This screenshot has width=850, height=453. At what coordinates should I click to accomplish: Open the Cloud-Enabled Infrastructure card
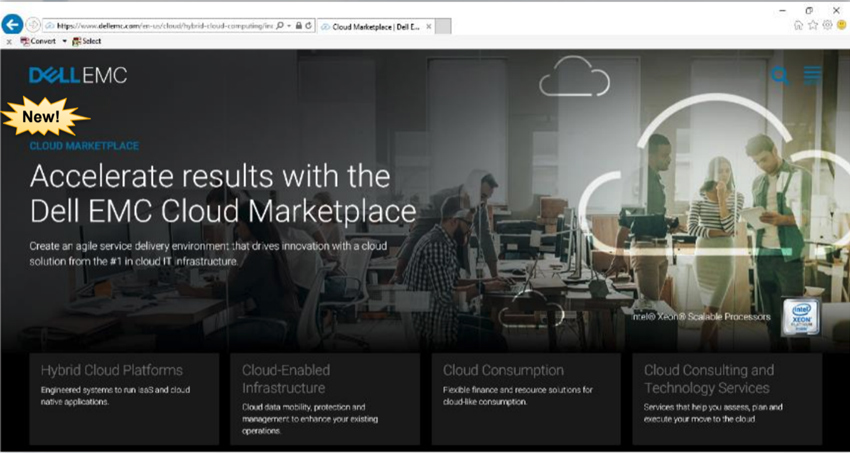[x=325, y=399]
